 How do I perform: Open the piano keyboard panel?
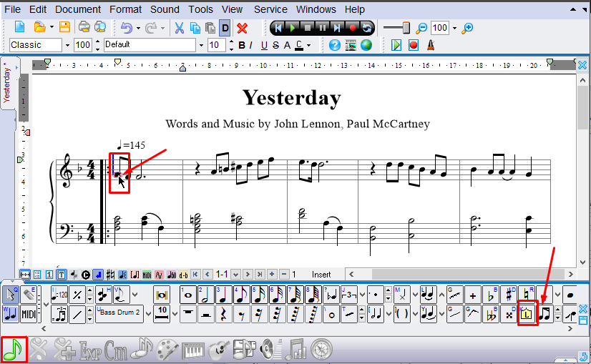tap(193, 350)
